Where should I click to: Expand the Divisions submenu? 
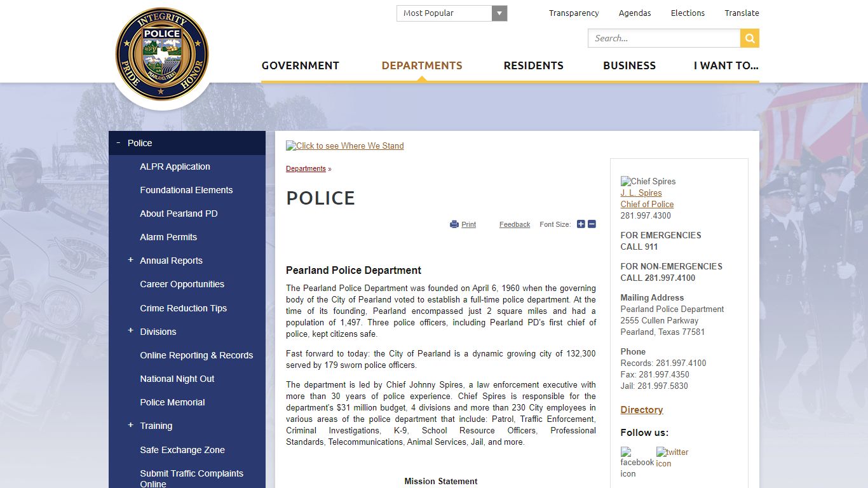click(x=130, y=330)
